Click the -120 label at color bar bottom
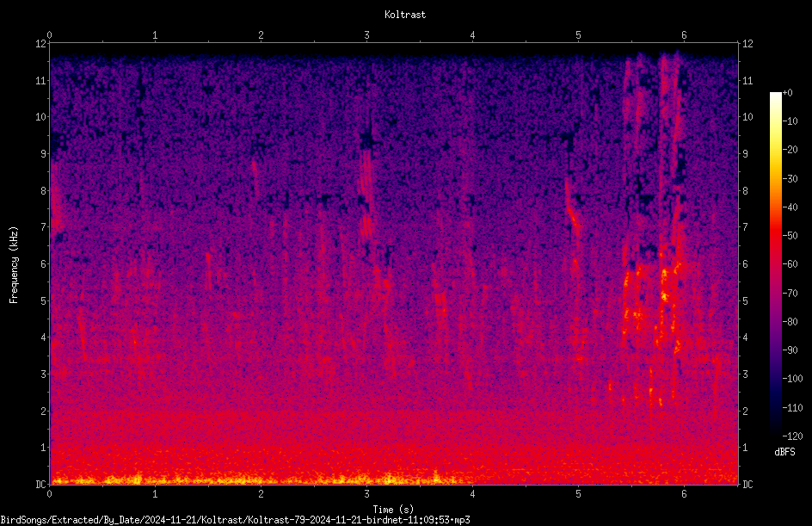This screenshot has width=812, height=526. [792, 436]
